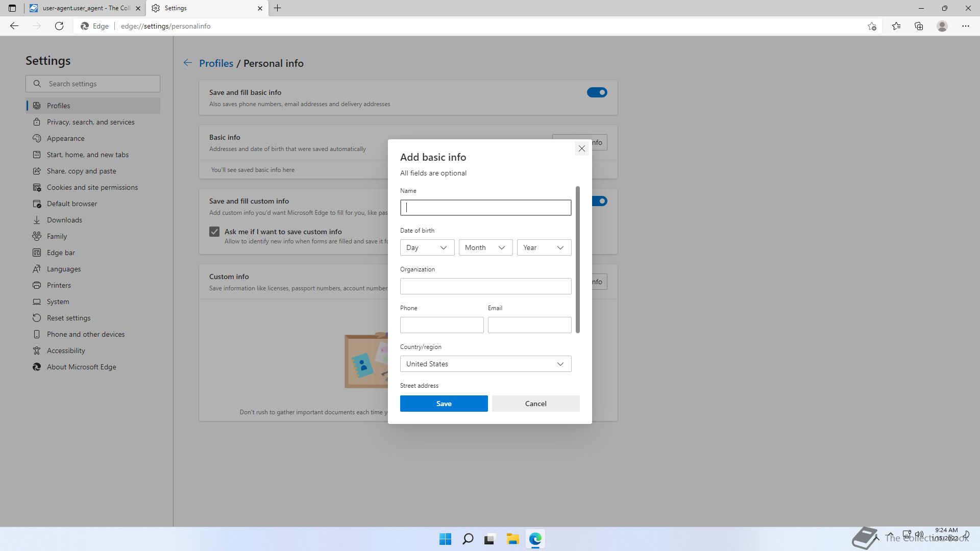Click the blue Save button
This screenshot has height=551, width=980.
coord(444,404)
